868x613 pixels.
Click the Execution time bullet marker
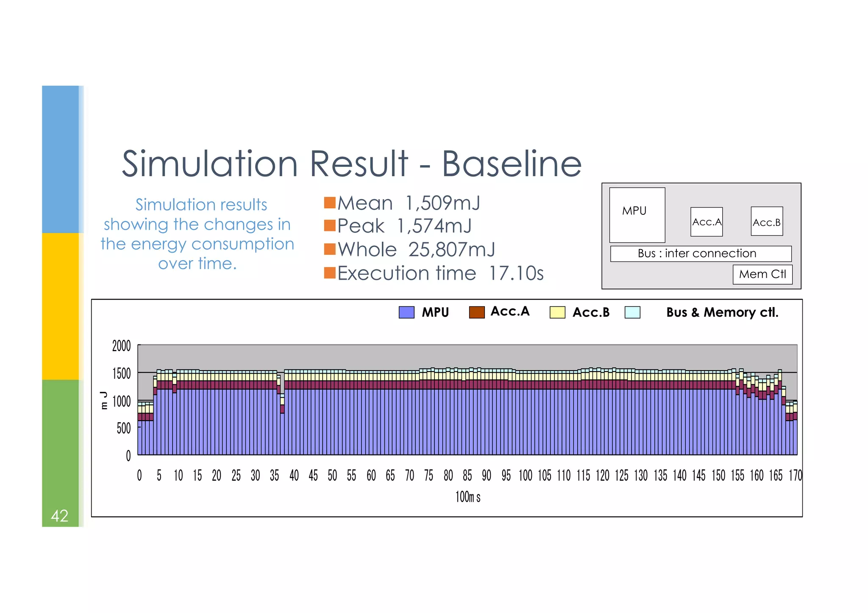329,273
